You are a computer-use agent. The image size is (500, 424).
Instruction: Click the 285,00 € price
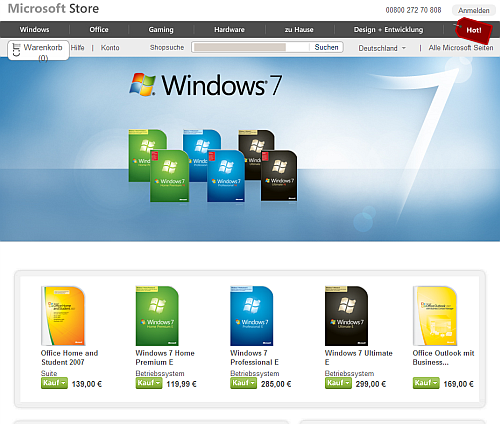[276, 384]
